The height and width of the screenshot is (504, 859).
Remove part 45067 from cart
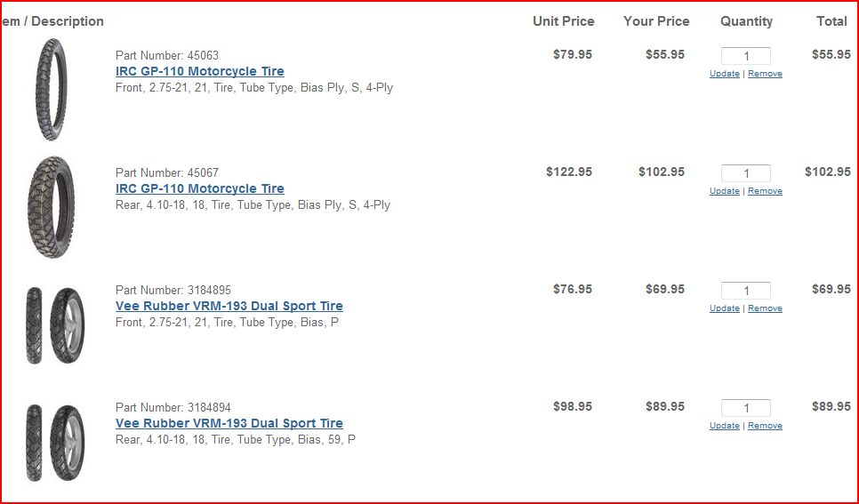[765, 190]
